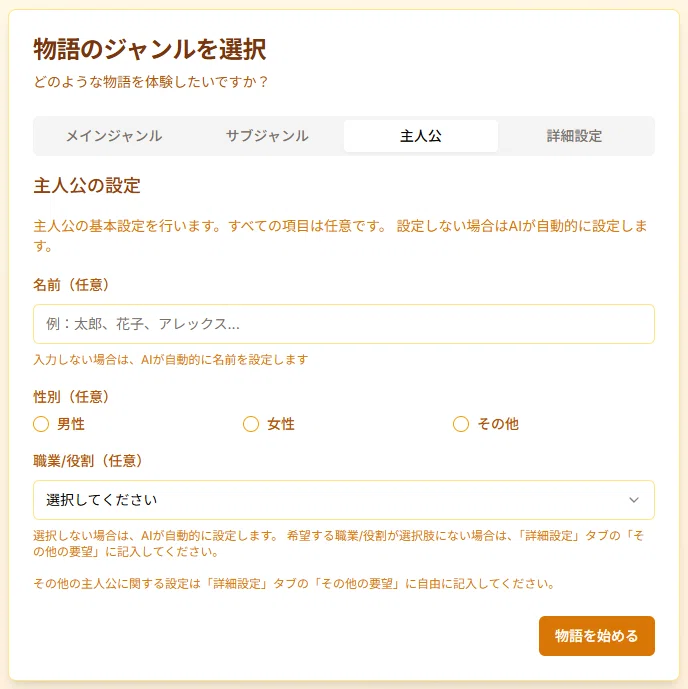The height and width of the screenshot is (689, 688).
Task: Choose the その他 gender radio button
Action: click(461, 424)
